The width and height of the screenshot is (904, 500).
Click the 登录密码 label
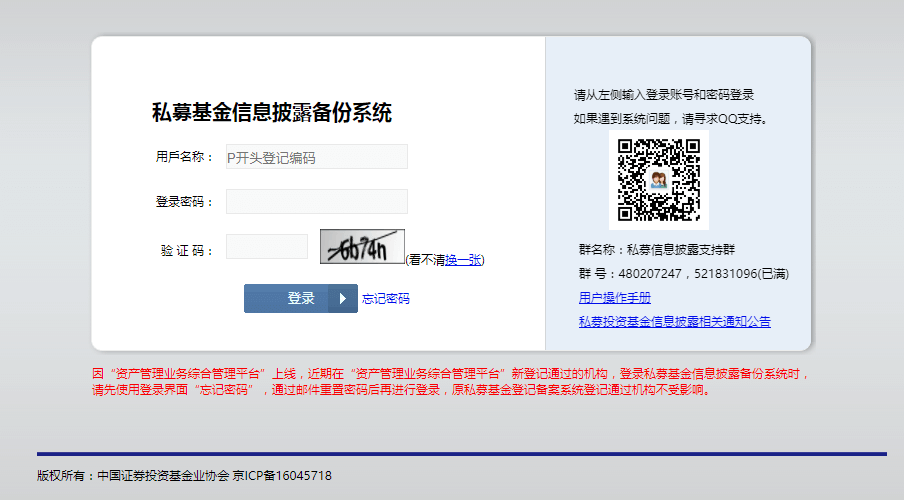click(184, 202)
